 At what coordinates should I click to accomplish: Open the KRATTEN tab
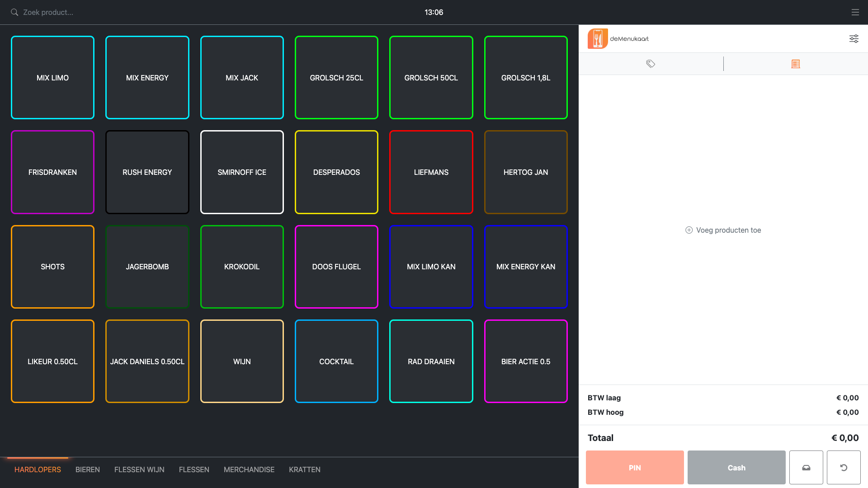pyautogui.click(x=304, y=470)
